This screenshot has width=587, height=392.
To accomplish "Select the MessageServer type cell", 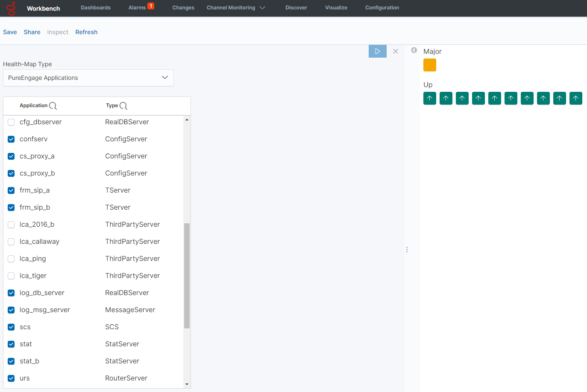I will pyautogui.click(x=130, y=310).
